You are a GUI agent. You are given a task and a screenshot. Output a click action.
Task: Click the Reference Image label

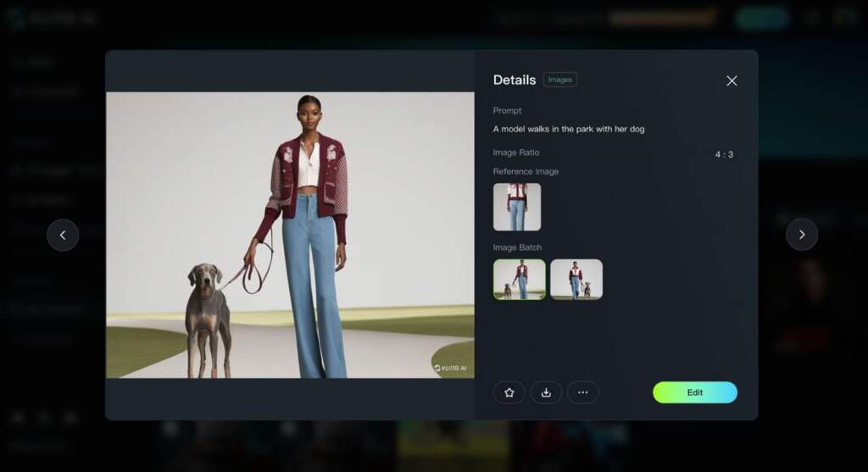click(x=526, y=171)
